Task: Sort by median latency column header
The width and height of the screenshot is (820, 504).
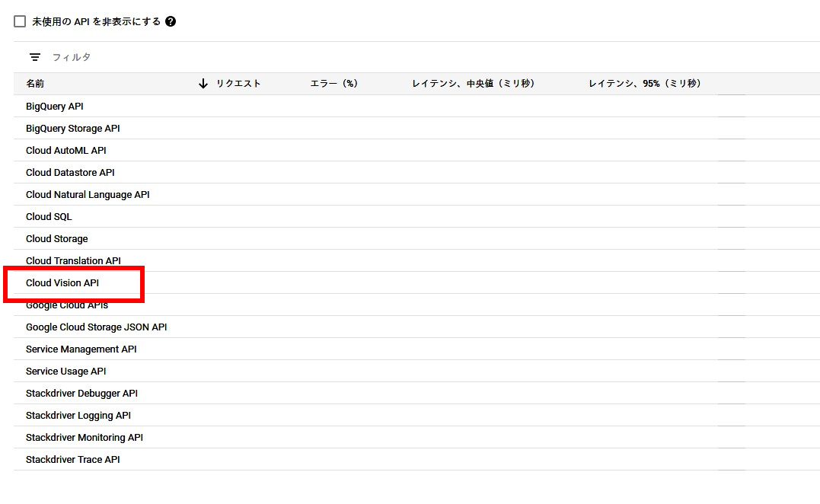Action: click(473, 84)
